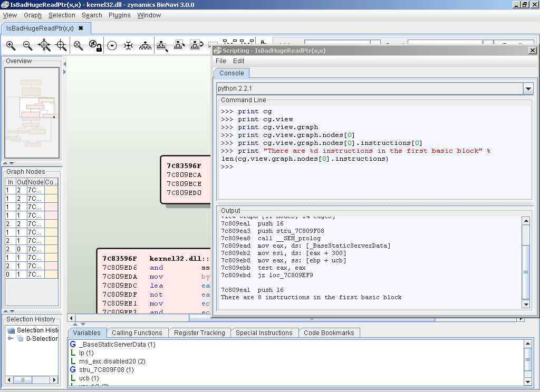This screenshot has height=392, width=540.
Task: Click the hierarchy icon with the circular arrow
Action: pyautogui.click(x=196, y=45)
